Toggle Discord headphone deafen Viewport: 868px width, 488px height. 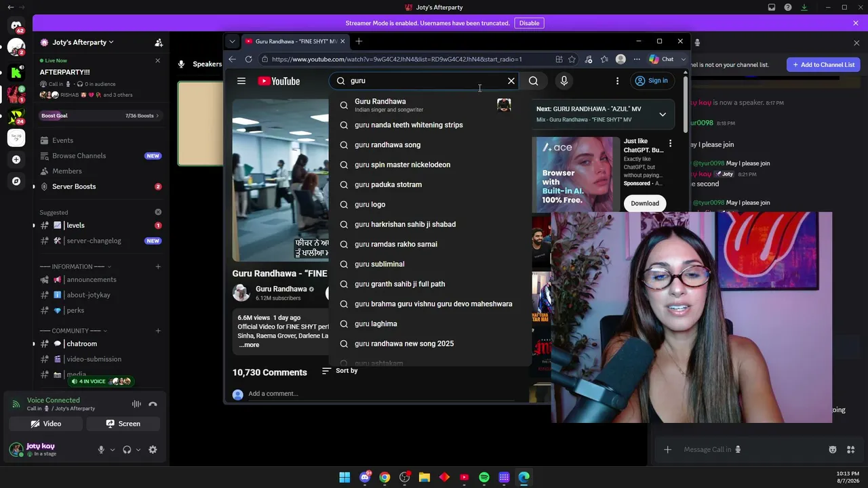click(127, 449)
